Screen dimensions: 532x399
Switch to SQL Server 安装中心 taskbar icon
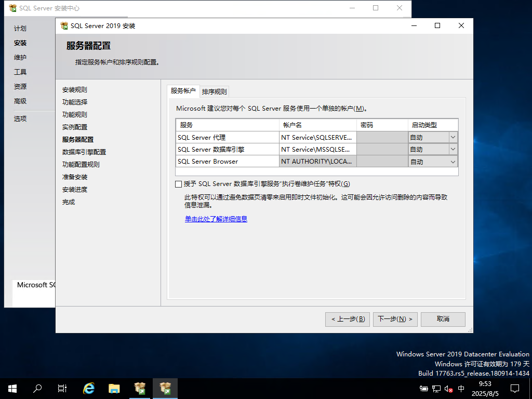pos(140,389)
